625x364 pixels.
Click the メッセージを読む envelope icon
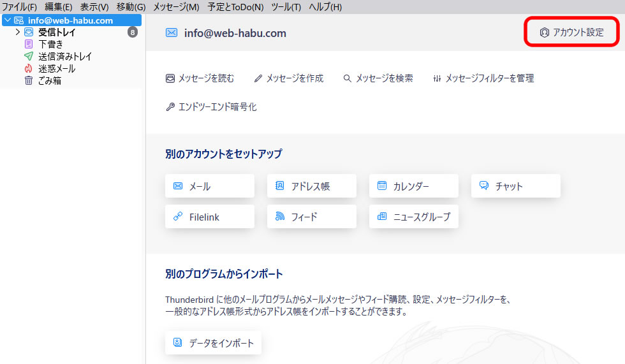tap(170, 78)
